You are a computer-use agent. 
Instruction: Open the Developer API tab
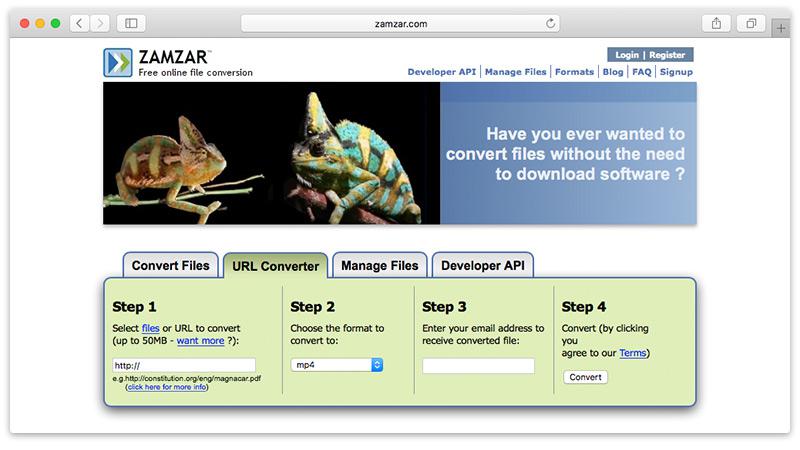tap(483, 265)
